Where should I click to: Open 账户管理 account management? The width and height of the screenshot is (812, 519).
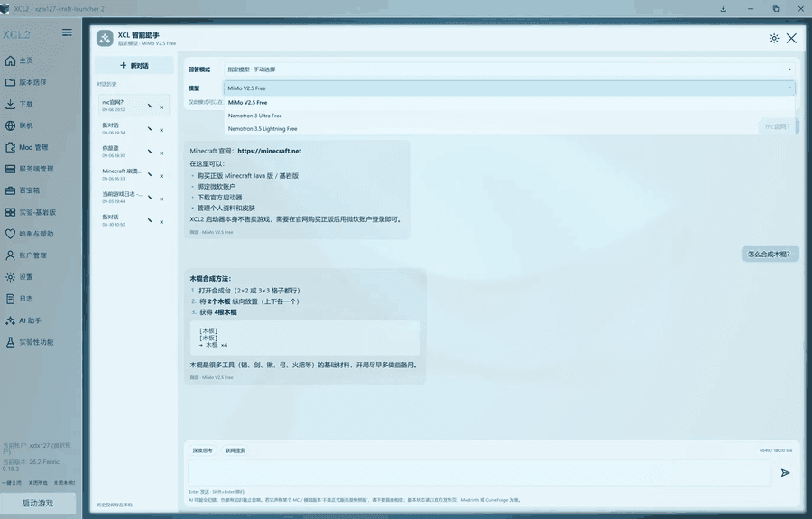click(x=26, y=255)
